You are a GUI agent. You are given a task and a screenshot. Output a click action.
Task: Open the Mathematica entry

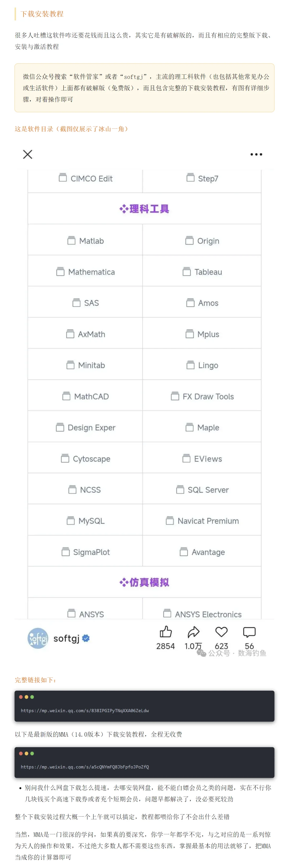point(86,272)
